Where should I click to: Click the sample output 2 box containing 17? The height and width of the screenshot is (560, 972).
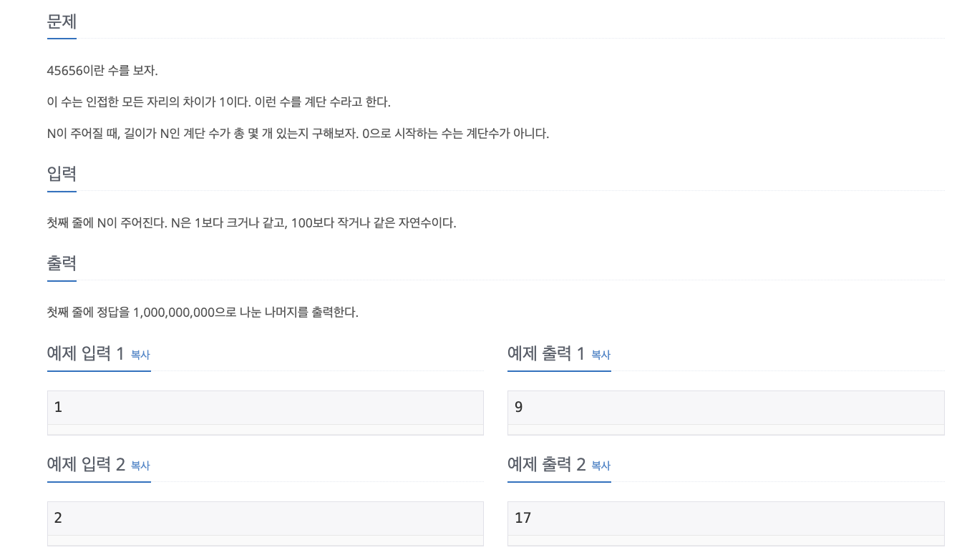click(x=726, y=524)
